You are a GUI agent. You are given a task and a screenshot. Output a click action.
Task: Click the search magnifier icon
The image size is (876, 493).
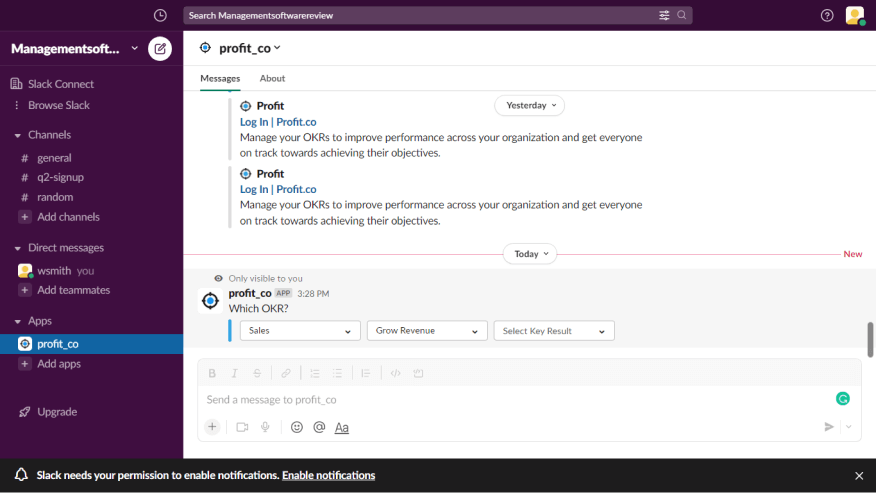point(682,15)
